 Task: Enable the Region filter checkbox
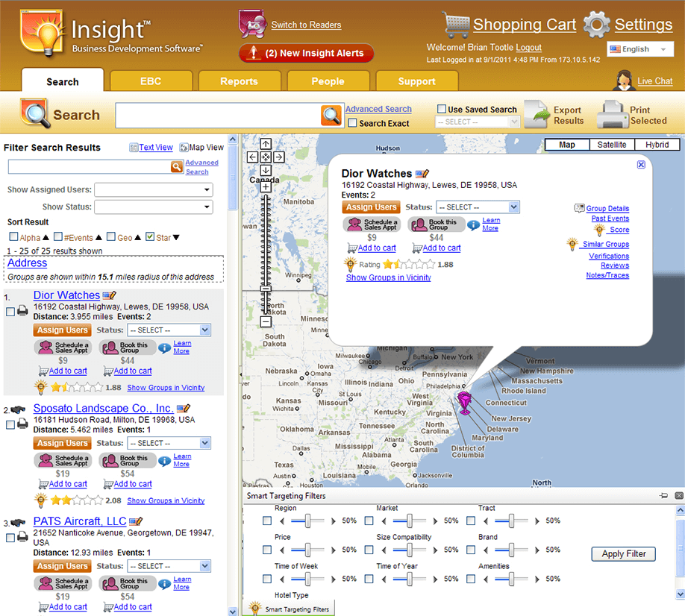pos(267,521)
